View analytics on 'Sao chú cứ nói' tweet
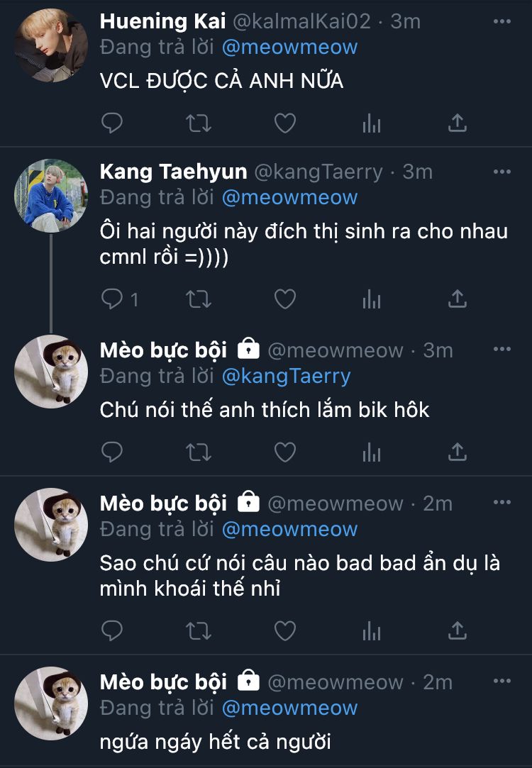532x768 pixels. 372,630
